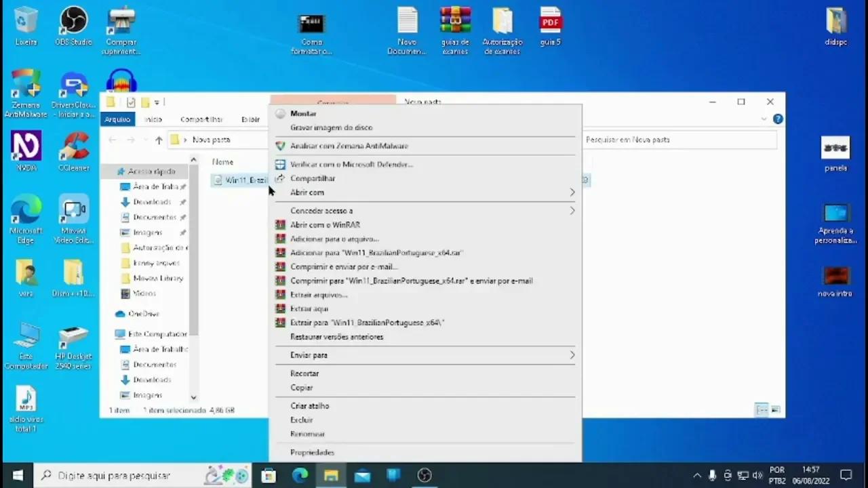Switch to details view via status bar icon
The width and height of the screenshot is (868, 488).
pos(762,409)
